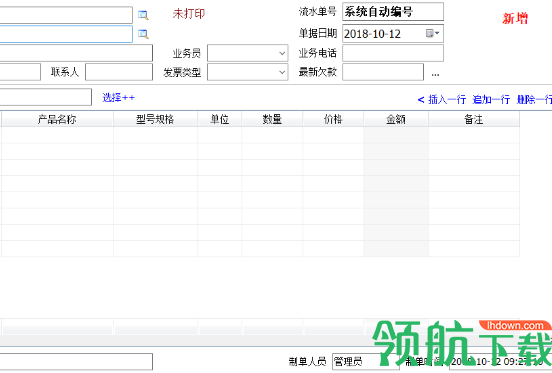Image resolution: width=552 pixels, height=373 pixels.
Task: Click the 价格 column header
Action: coord(333,119)
